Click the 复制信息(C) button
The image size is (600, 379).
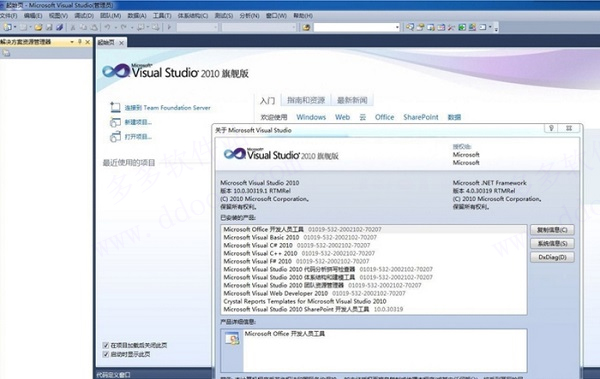[552, 230]
